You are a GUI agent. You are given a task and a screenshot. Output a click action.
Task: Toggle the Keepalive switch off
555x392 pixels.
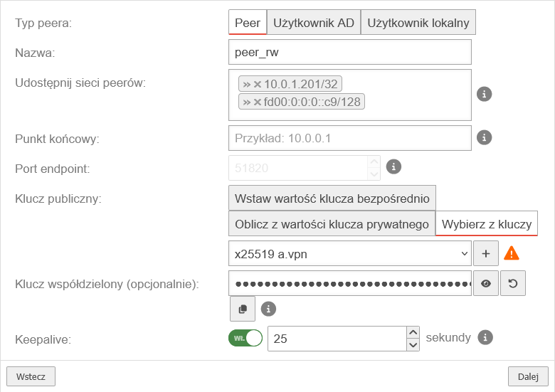[x=245, y=338]
